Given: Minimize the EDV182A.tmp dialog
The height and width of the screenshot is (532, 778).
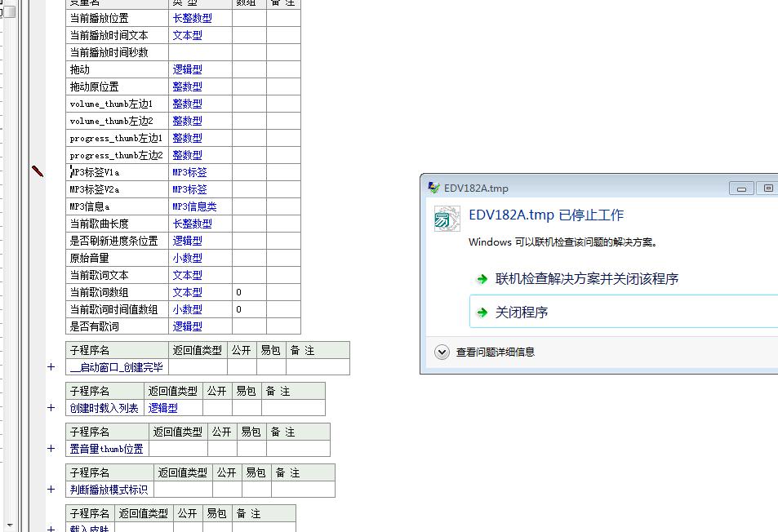Looking at the screenshot, I should (741, 188).
